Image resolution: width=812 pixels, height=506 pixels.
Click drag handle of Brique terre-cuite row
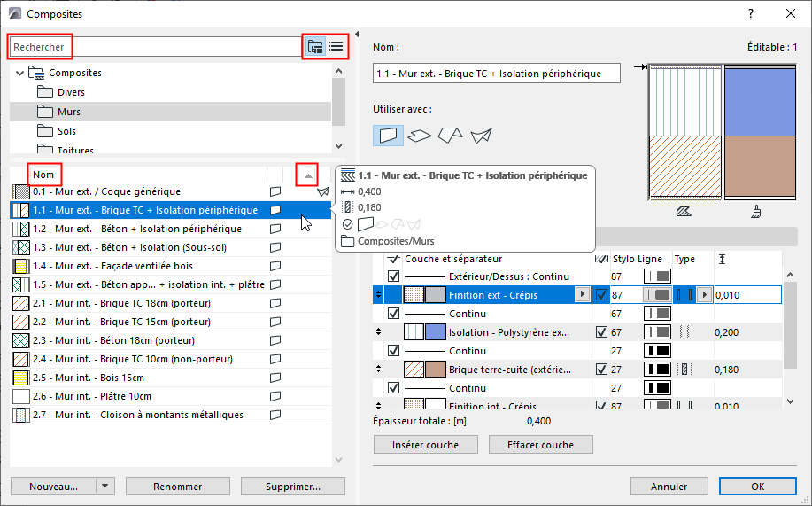(x=379, y=370)
